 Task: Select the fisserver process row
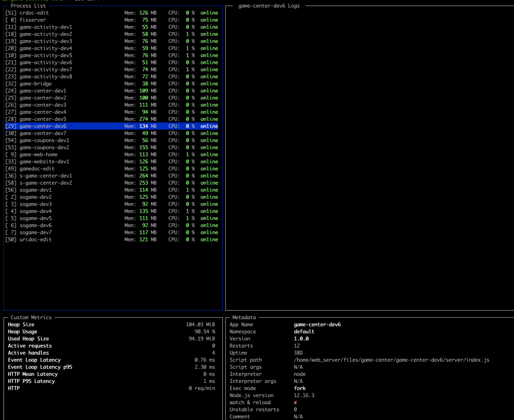pos(111,20)
